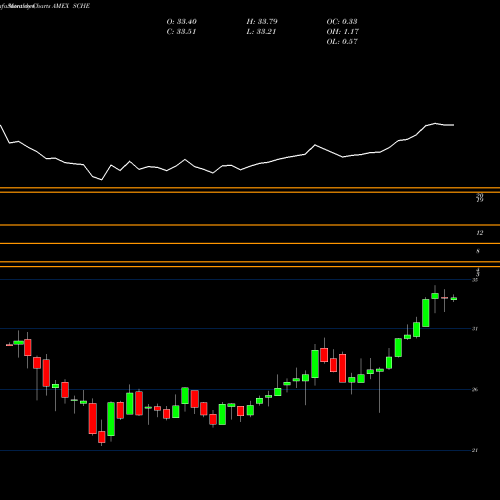The height and width of the screenshot is (500, 500).
Task: Click the 12 label on the orange scale
Action: 479,233
